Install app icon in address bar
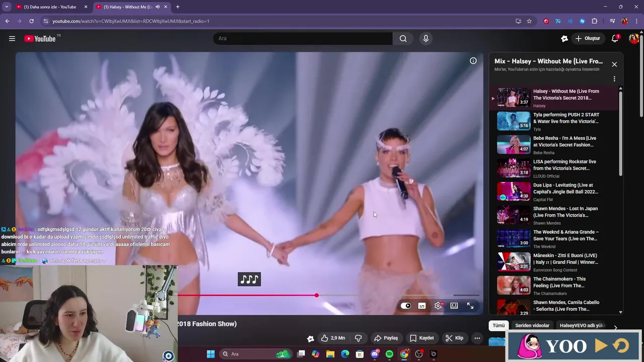Image resolution: width=644 pixels, height=362 pixels. [x=518, y=21]
